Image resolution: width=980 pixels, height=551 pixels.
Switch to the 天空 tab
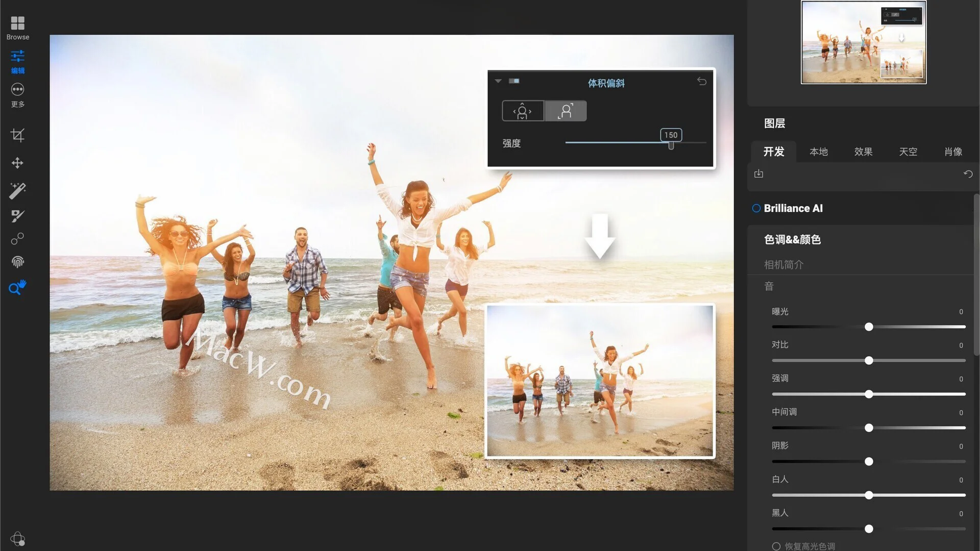[x=908, y=152]
